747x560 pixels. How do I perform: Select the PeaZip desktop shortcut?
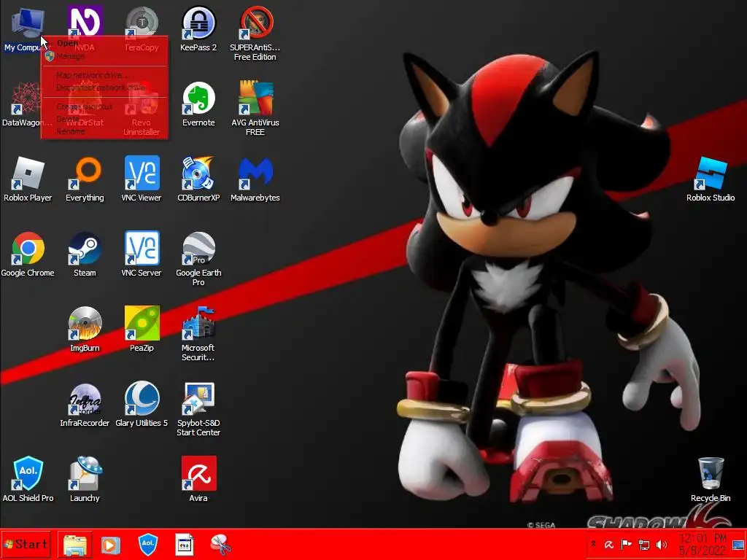(142, 330)
